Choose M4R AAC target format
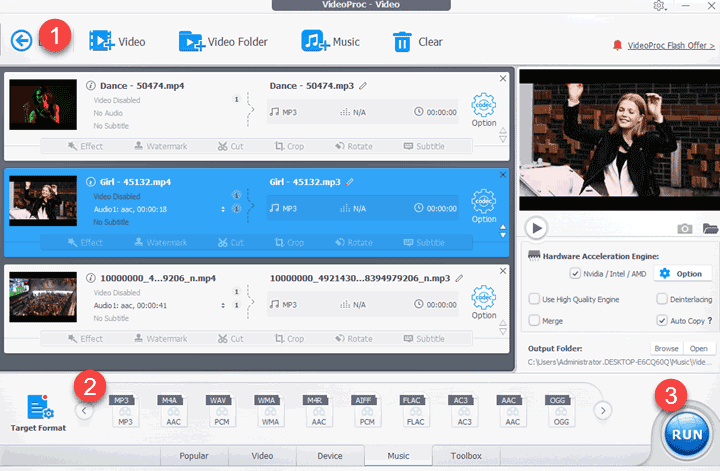Image resolution: width=720 pixels, height=471 pixels. pos(316,410)
